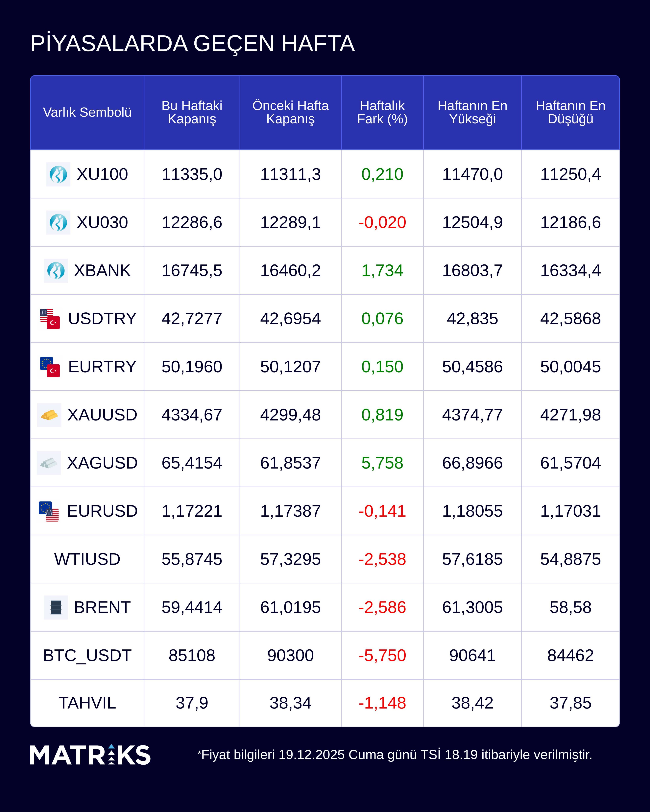Click the EURUSD flag pair icon
This screenshot has width=650, height=812.
(x=49, y=511)
